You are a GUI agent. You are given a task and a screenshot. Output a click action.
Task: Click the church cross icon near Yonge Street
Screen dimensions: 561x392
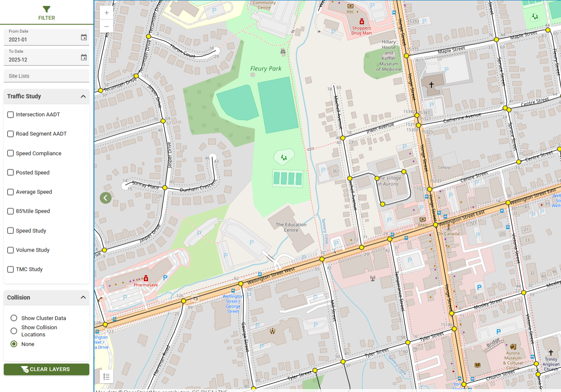tap(431, 85)
